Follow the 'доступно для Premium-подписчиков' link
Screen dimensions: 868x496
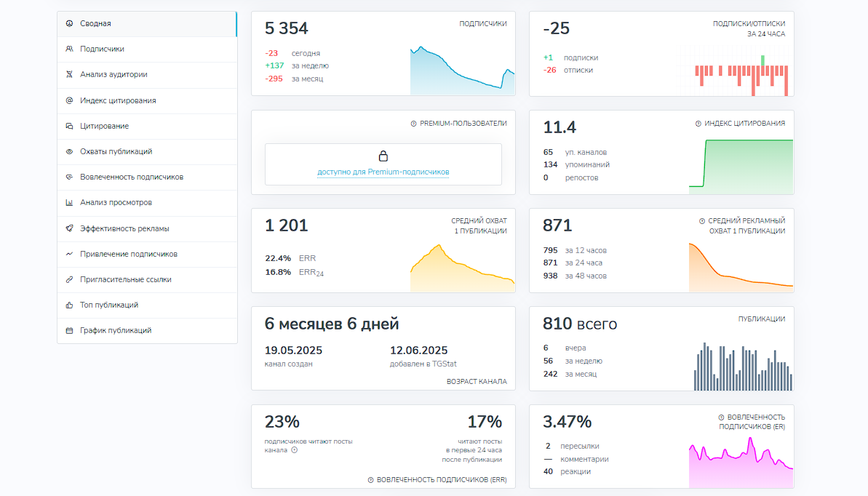[383, 172]
